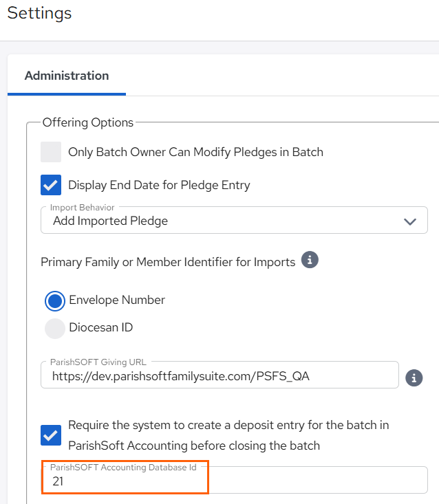This screenshot has height=504, width=439.
Task: Click the Accounting Database Id field
Action: [x=234, y=480]
